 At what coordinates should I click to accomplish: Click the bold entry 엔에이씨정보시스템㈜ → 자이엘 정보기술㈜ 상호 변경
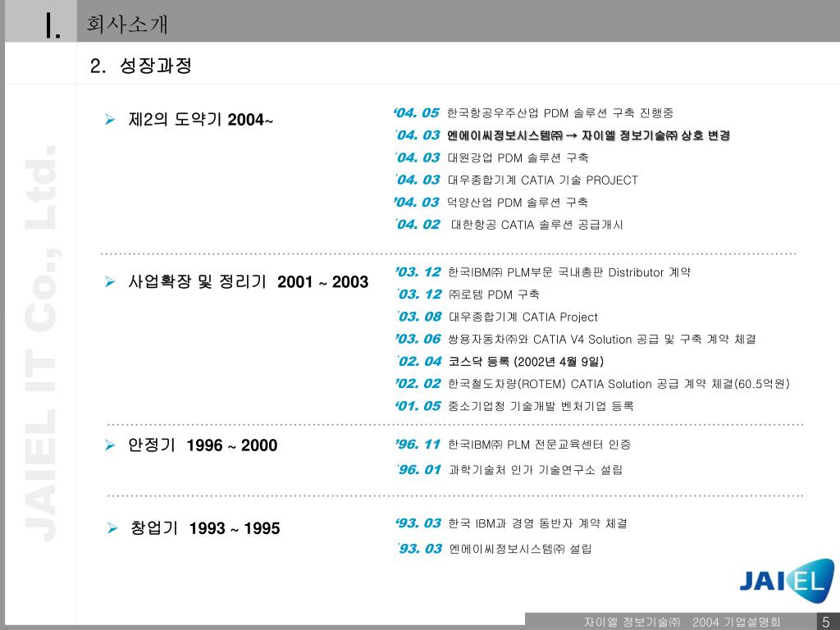click(x=589, y=135)
